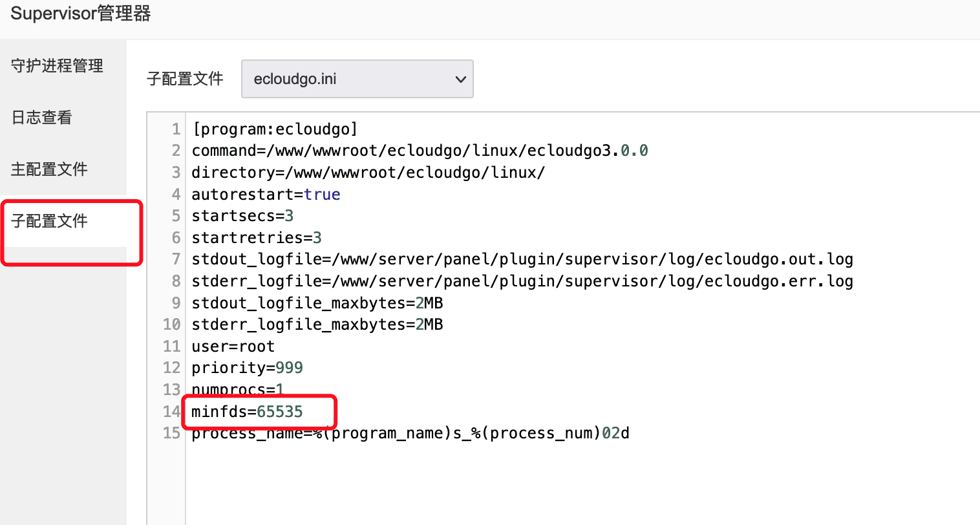Click the numprocs=1 line
980x525 pixels.
tap(237, 389)
